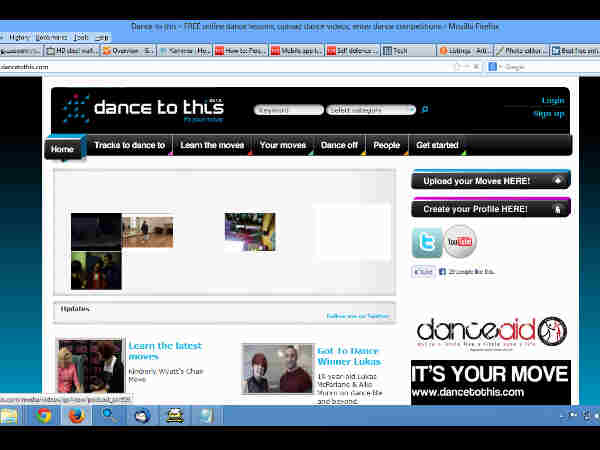Open the magnifier app in taskbar

109,416
